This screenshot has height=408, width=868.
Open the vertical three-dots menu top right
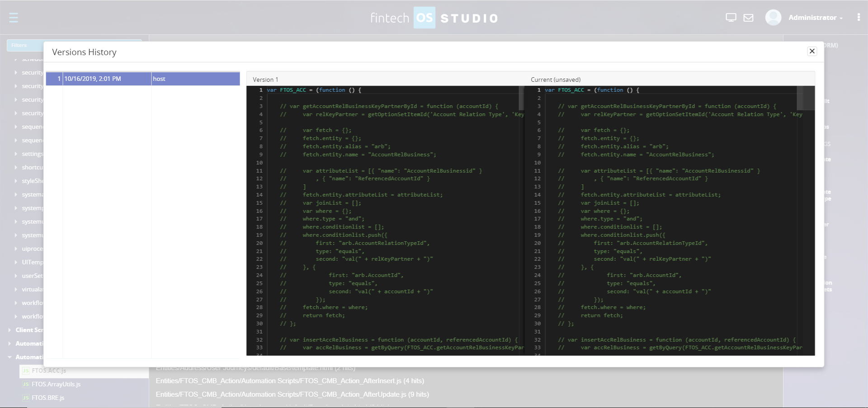coord(859,17)
